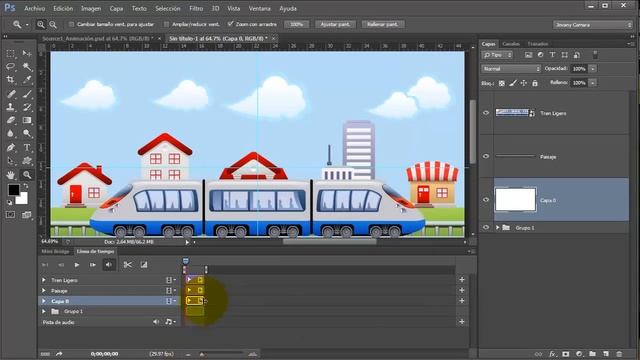The width and height of the screenshot is (640, 360).
Task: Select the Brush tool
Action: pos(27,94)
